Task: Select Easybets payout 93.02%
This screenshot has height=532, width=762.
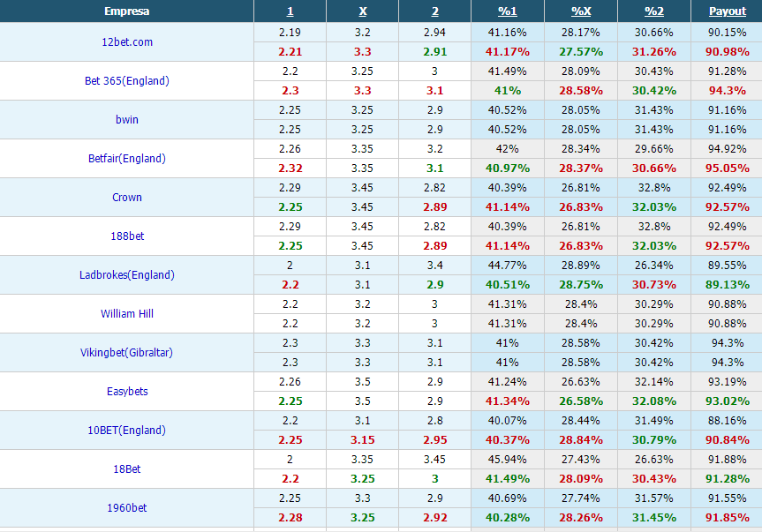Action: [727, 401]
